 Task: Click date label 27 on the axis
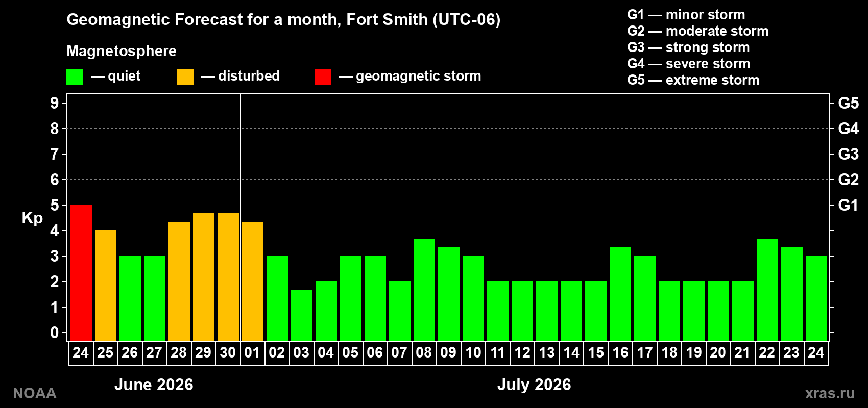click(154, 353)
